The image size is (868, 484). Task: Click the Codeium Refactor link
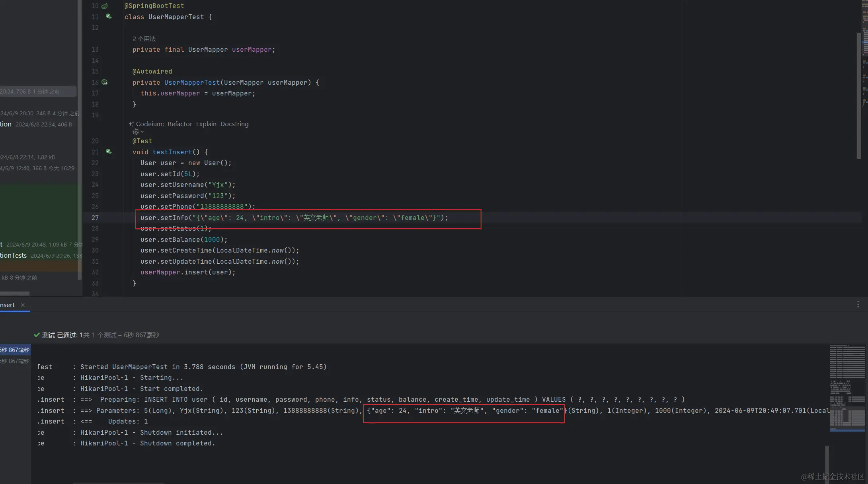click(179, 124)
